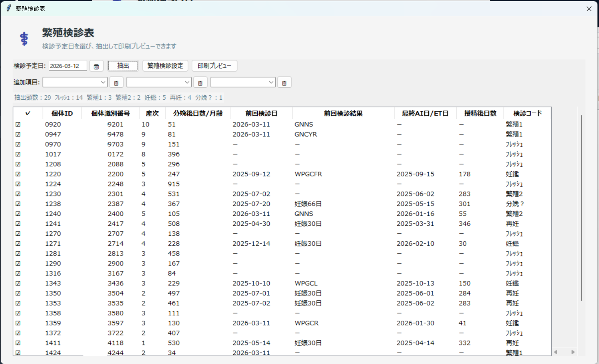Viewport: 599px width, 364px height.
Task: Click the blue medical staff logo icon
Action: point(24,39)
